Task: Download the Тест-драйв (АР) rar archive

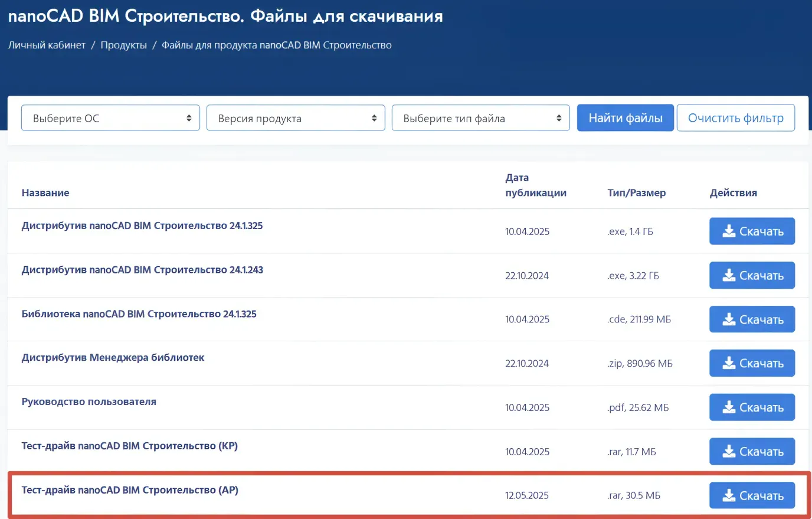Action: [752, 495]
